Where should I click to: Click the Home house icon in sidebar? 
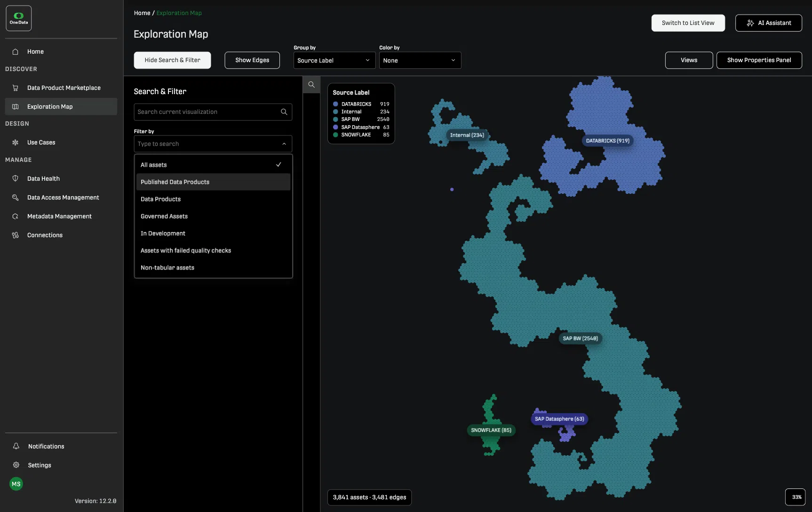click(16, 52)
